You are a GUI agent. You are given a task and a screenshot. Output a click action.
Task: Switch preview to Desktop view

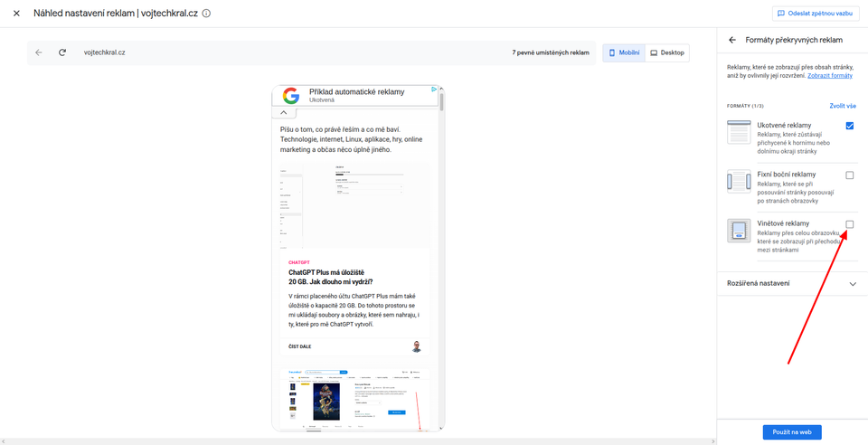[x=667, y=52]
